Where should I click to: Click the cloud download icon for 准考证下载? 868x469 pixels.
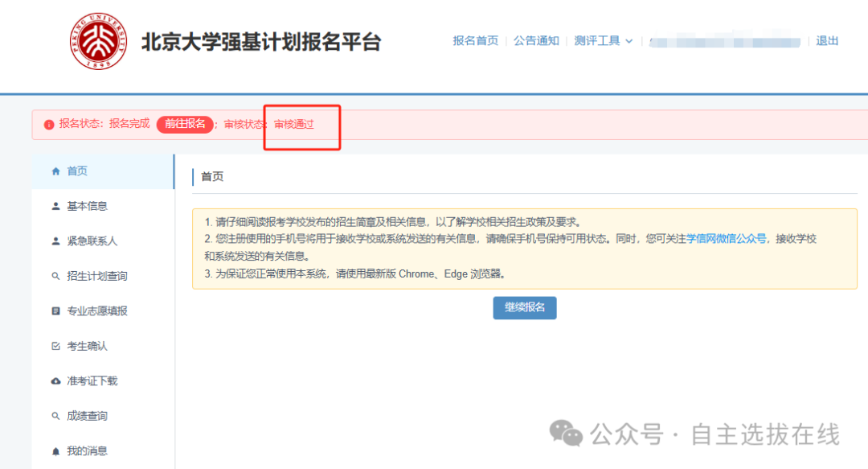pyautogui.click(x=55, y=381)
